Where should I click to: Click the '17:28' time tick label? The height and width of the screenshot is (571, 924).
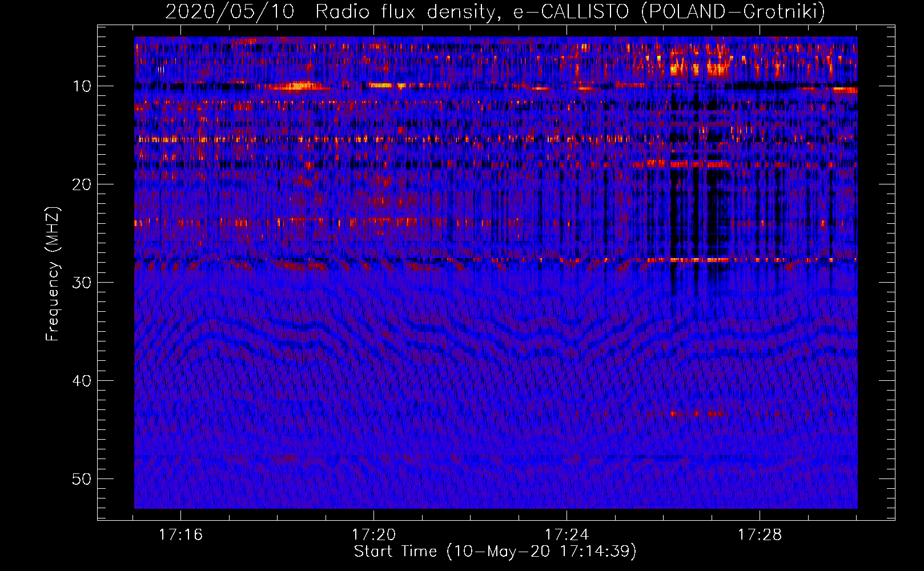pos(760,535)
